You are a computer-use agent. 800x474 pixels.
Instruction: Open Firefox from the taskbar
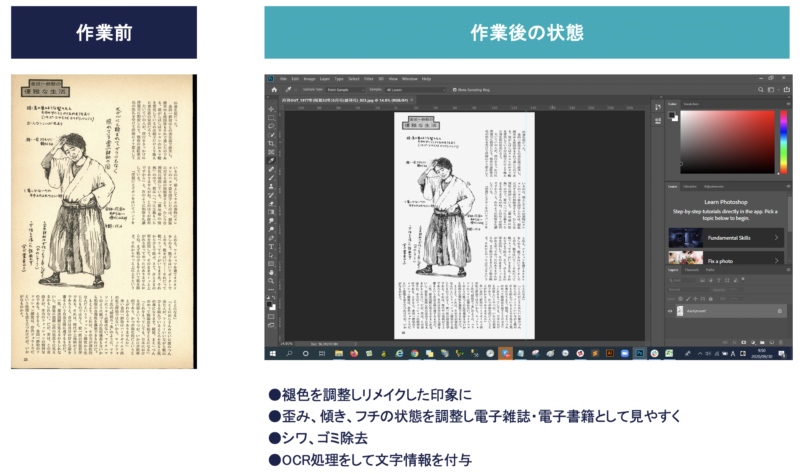click(354, 354)
